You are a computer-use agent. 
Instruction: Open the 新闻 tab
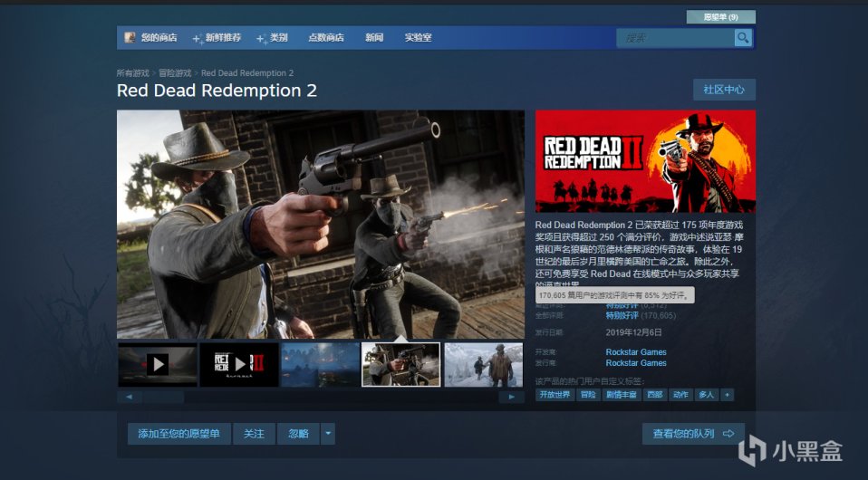tap(373, 38)
